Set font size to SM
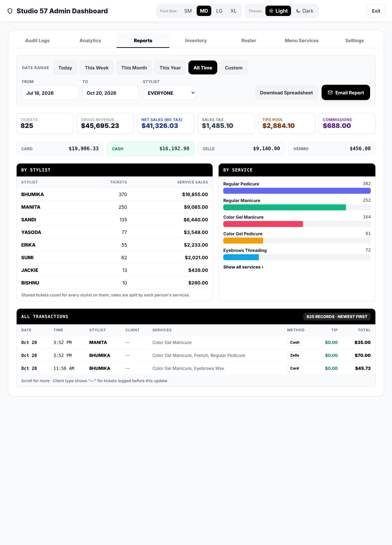 click(x=188, y=11)
